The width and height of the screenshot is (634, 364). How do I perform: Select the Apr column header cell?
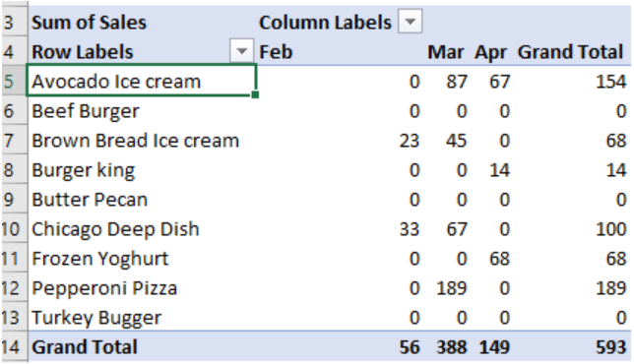click(490, 52)
